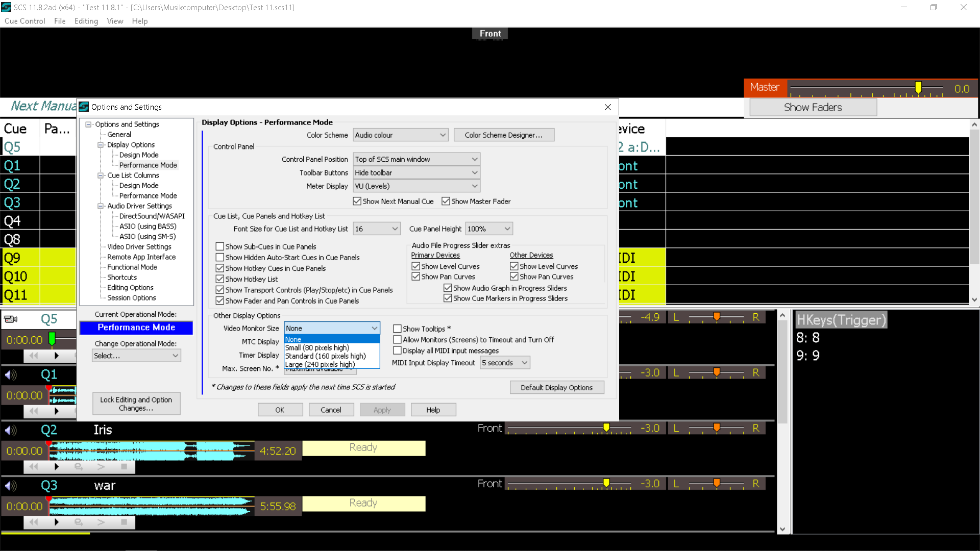
Task: Release loop on cue Q2 Iris
Action: (79, 466)
